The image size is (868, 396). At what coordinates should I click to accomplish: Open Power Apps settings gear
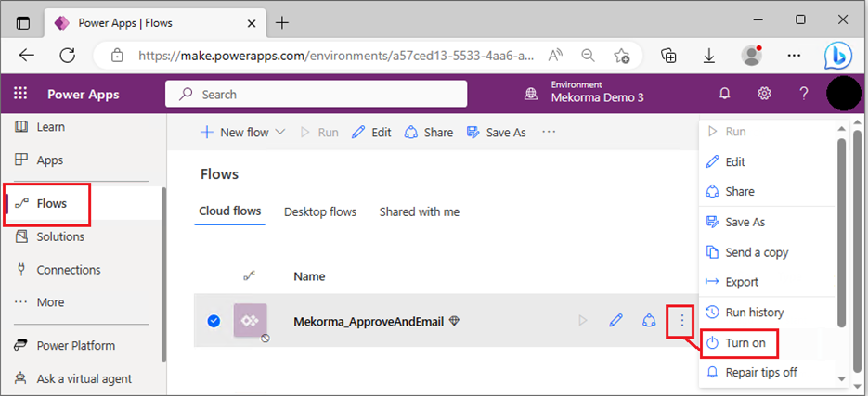tap(764, 94)
